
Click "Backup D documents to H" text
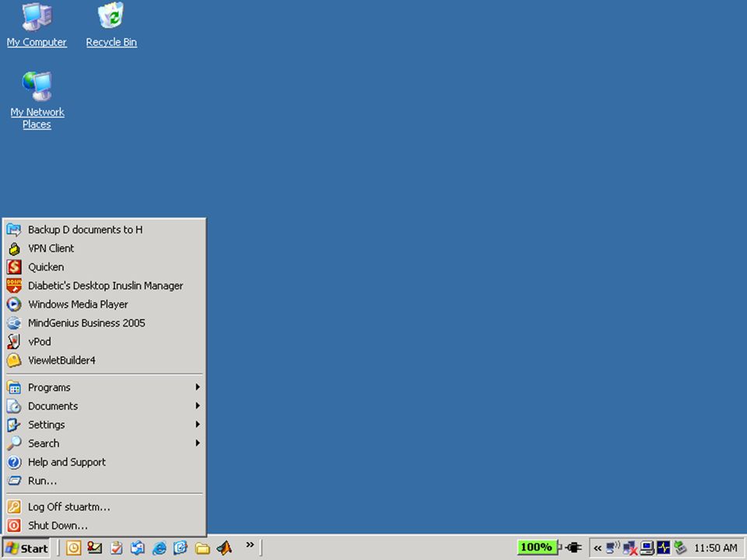(x=86, y=230)
